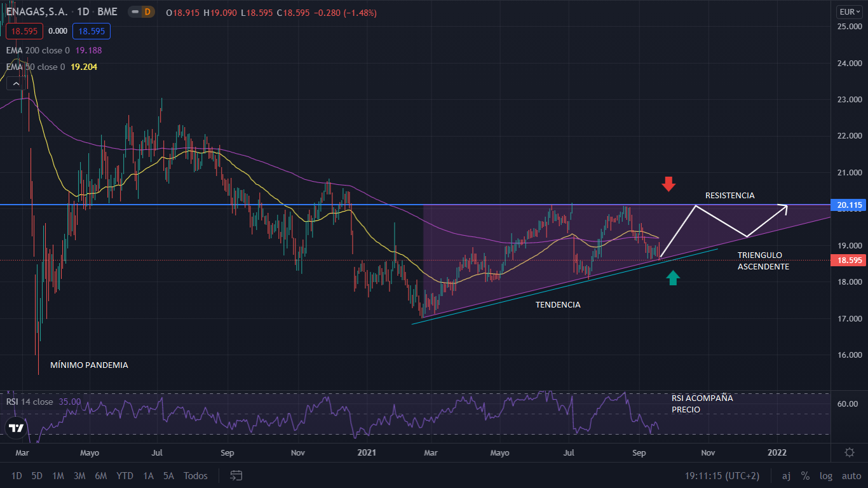Image resolution: width=868 pixels, height=488 pixels.
Task: Switch to the 6M time range
Action: tap(100, 475)
